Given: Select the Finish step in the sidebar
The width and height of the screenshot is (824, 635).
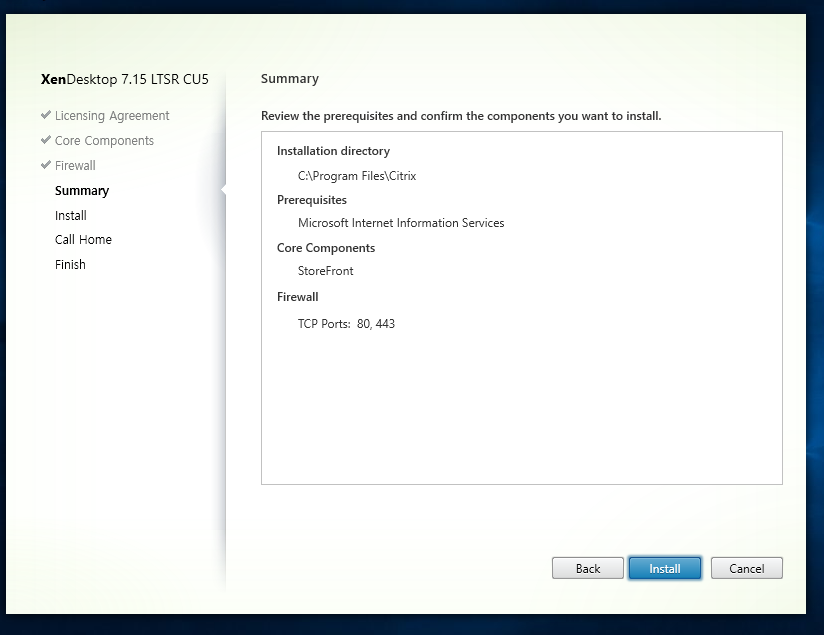Looking at the screenshot, I should [x=70, y=264].
